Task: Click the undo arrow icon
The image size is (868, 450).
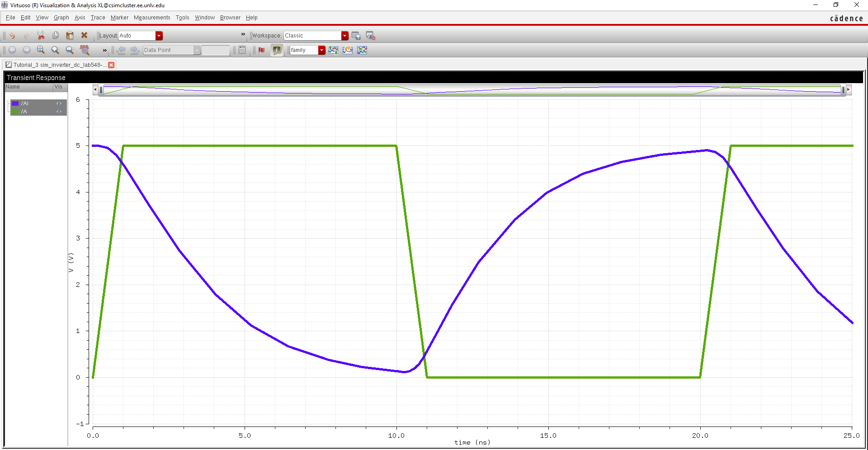Action: pos(12,36)
